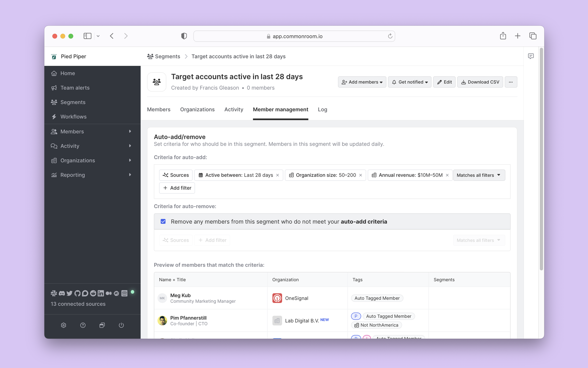The image size is (588, 368).
Task: Click the Organizations icon in sidebar
Action: point(54,160)
